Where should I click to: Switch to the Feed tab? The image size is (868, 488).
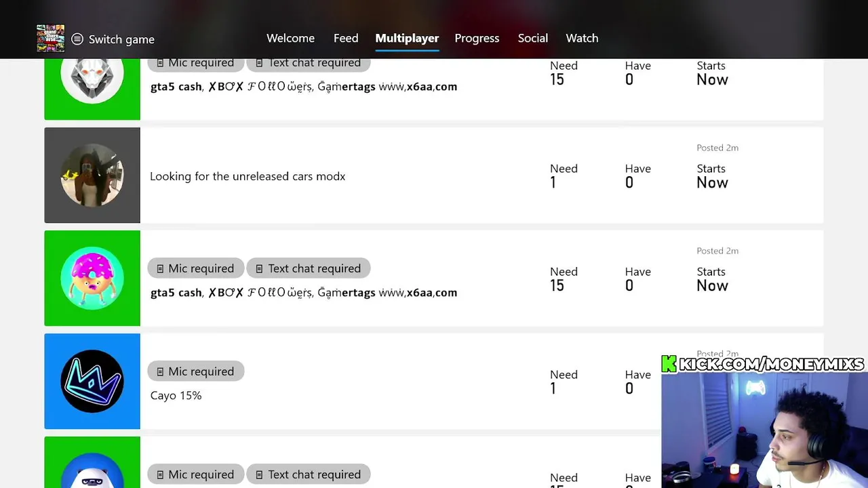pyautogui.click(x=346, y=39)
